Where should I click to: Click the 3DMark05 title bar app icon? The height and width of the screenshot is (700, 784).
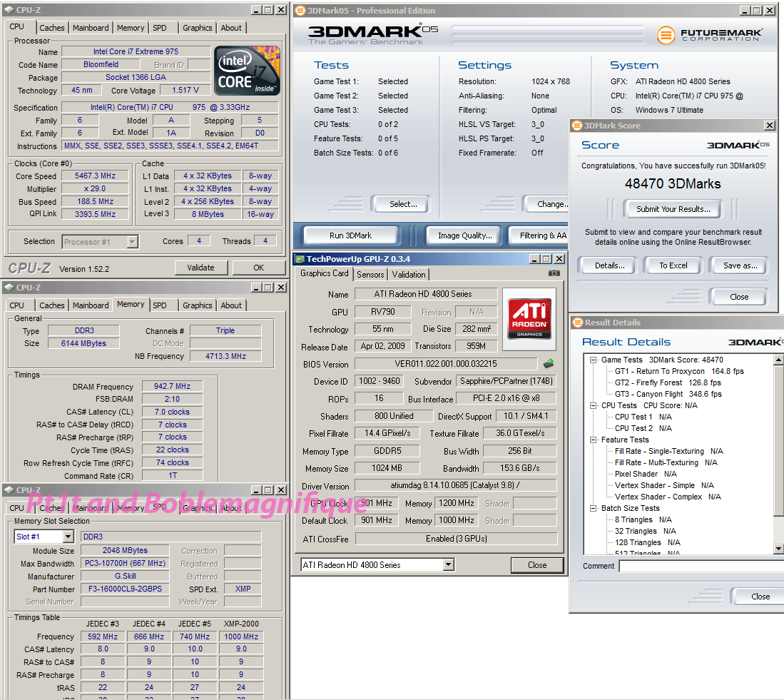300,11
